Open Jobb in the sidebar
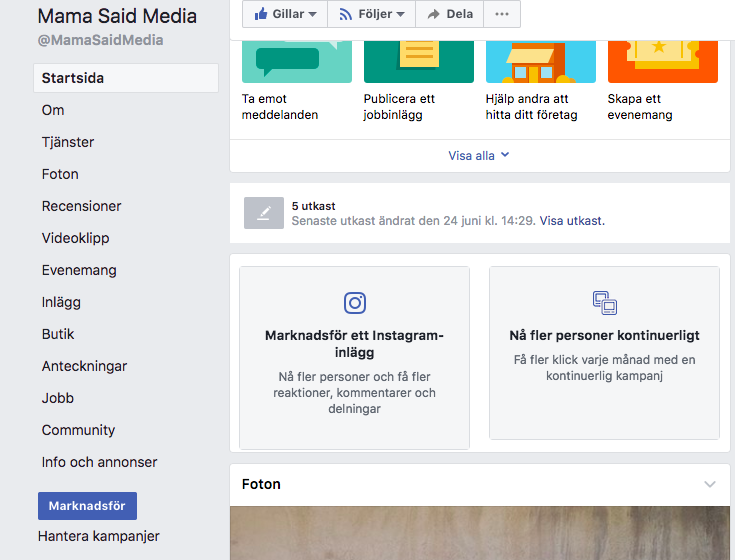This screenshot has height=560, width=735. (58, 398)
